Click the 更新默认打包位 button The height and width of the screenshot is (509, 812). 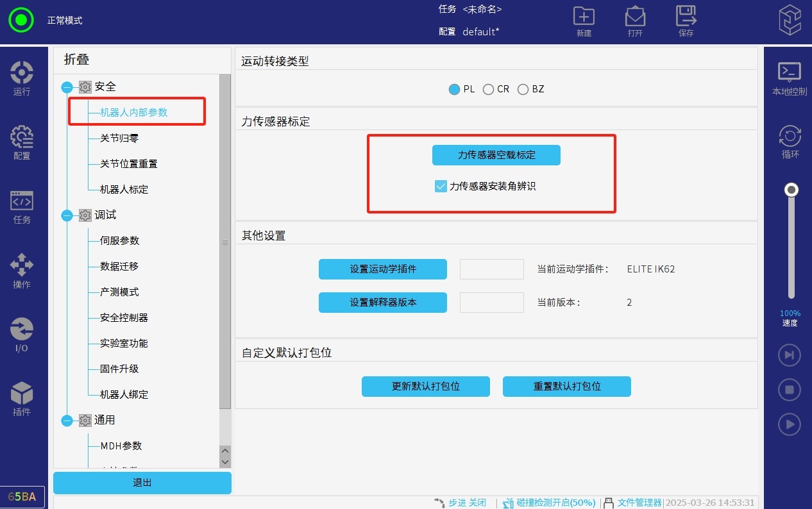(x=425, y=387)
